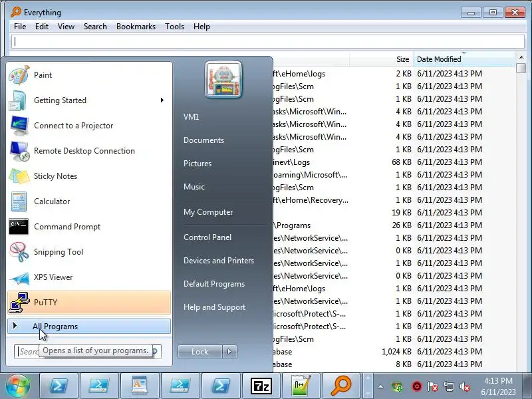Open the fifth PowerShell taskbar icon

221,386
